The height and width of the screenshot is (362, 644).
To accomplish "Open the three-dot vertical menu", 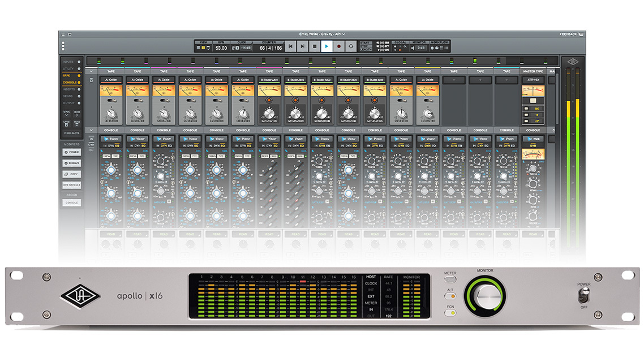I will pyautogui.click(x=63, y=46).
